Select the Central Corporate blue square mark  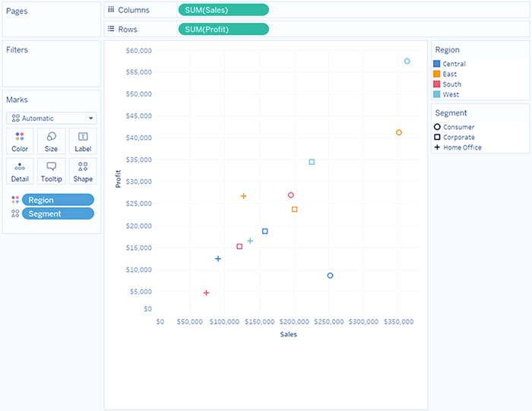[x=265, y=231]
